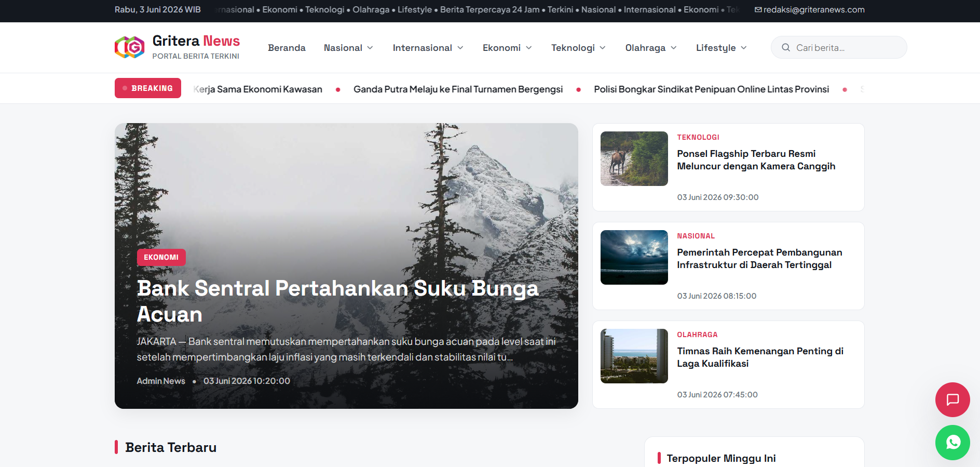The height and width of the screenshot is (467, 980).
Task: Open headline Bank Sentral Pertahankan Suku Bunga Acuan
Action: (338, 301)
